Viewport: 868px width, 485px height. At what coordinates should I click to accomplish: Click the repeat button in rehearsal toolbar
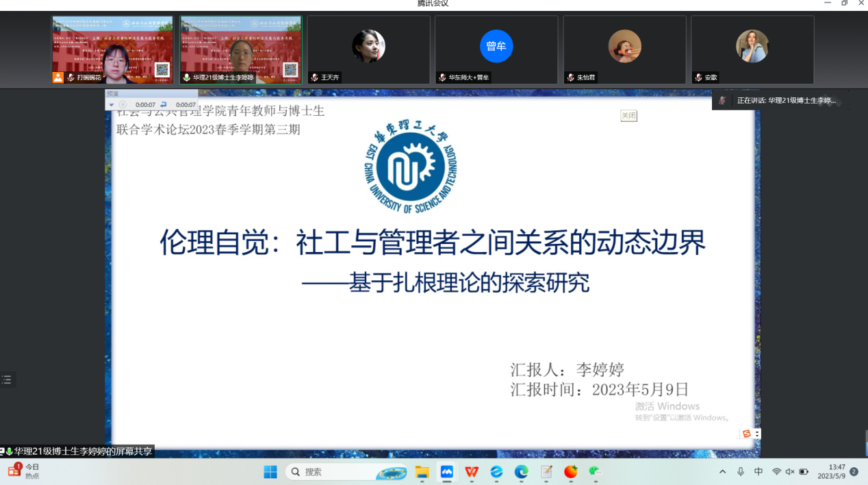[164, 104]
